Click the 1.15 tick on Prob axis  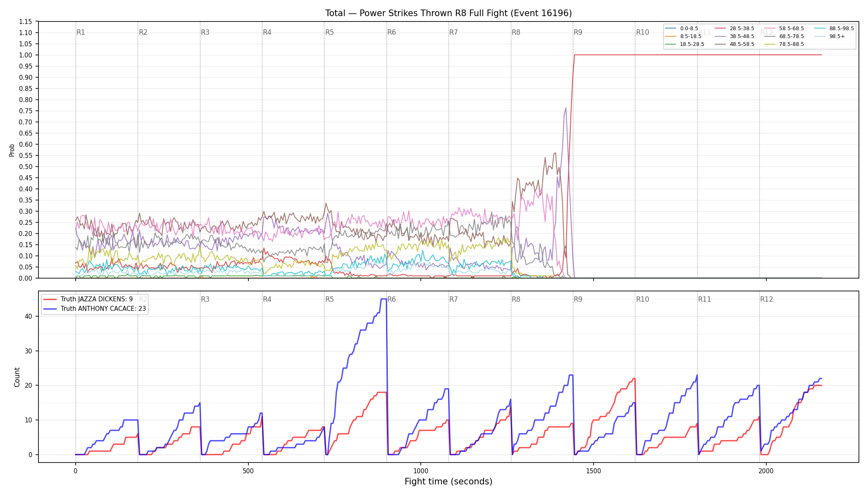coord(26,21)
